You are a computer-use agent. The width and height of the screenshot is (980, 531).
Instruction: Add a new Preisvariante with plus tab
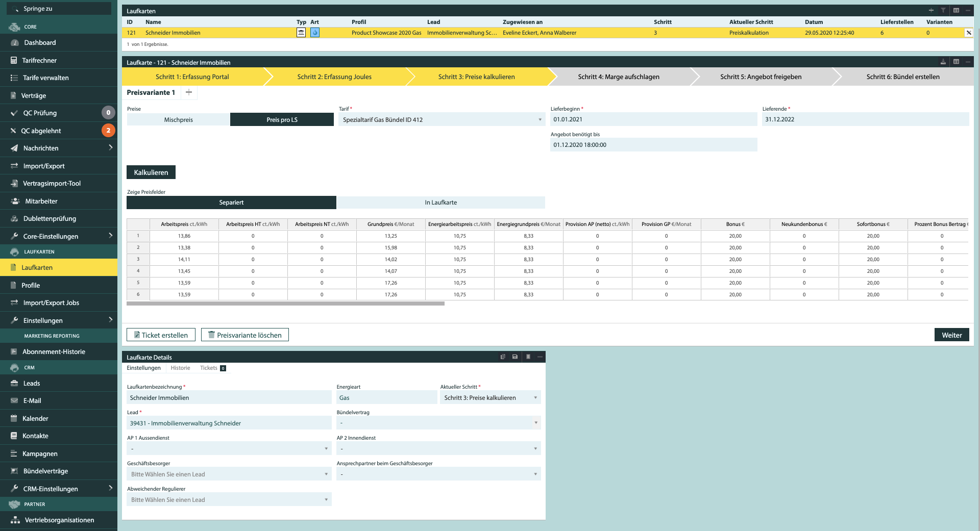tap(189, 92)
